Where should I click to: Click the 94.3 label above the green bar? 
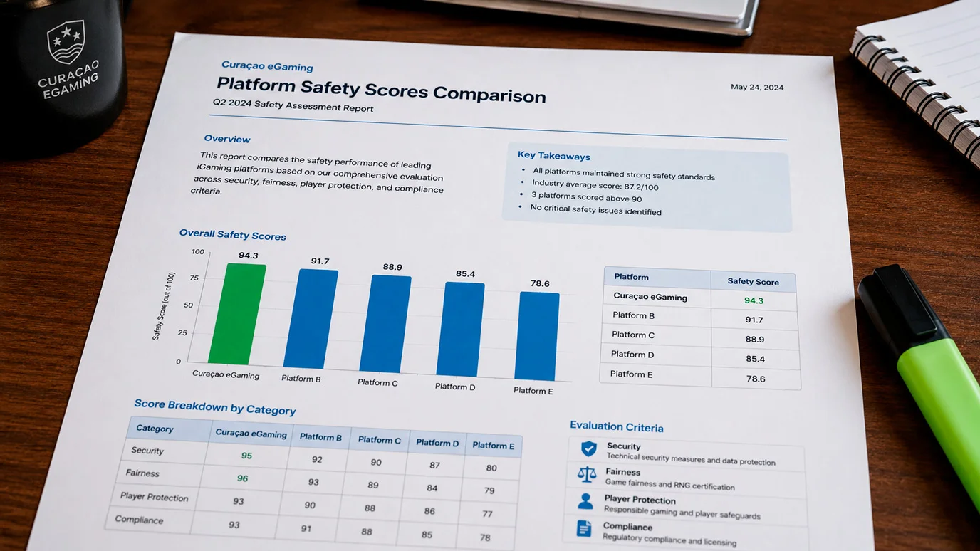pyautogui.click(x=249, y=255)
